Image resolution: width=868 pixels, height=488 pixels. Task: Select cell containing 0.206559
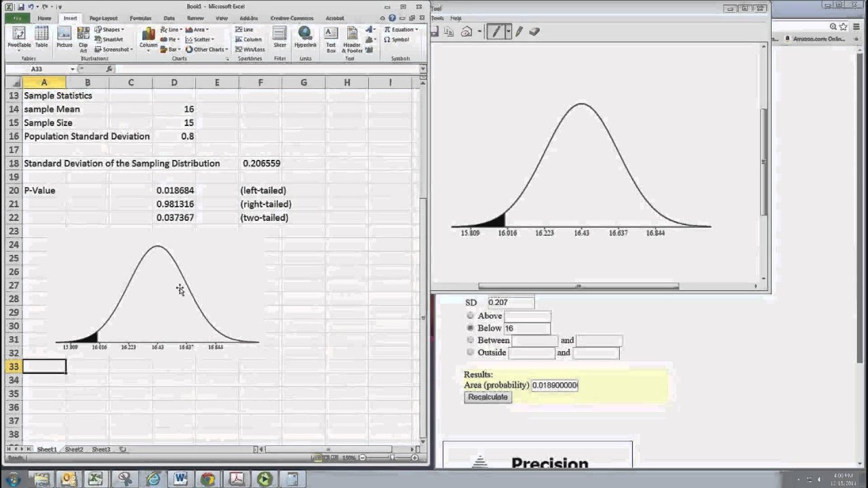coord(260,163)
